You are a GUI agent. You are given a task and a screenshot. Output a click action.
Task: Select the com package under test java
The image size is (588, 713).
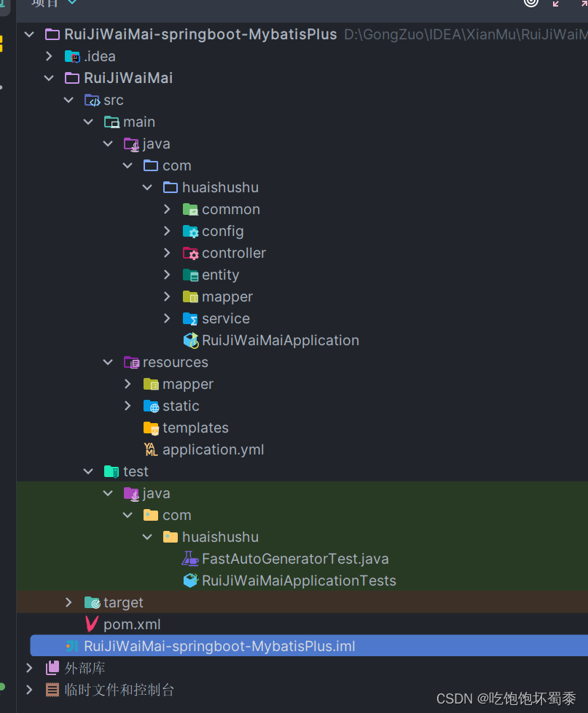[177, 515]
